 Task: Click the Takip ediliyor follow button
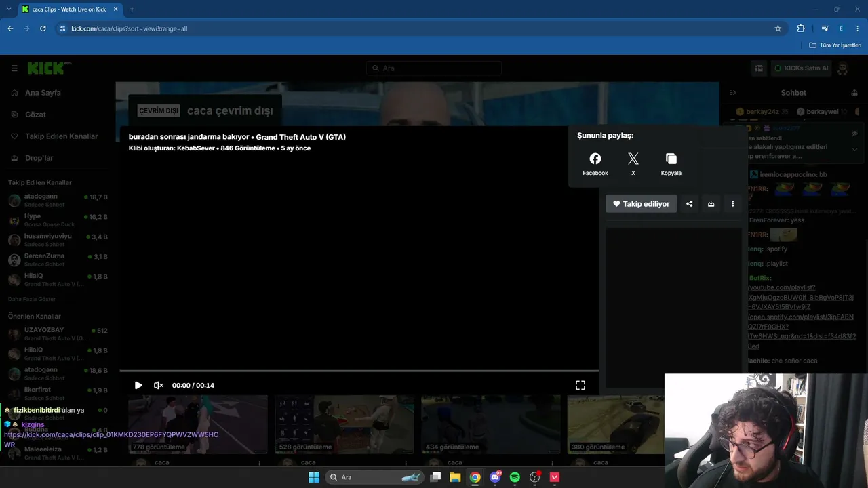[641, 203]
